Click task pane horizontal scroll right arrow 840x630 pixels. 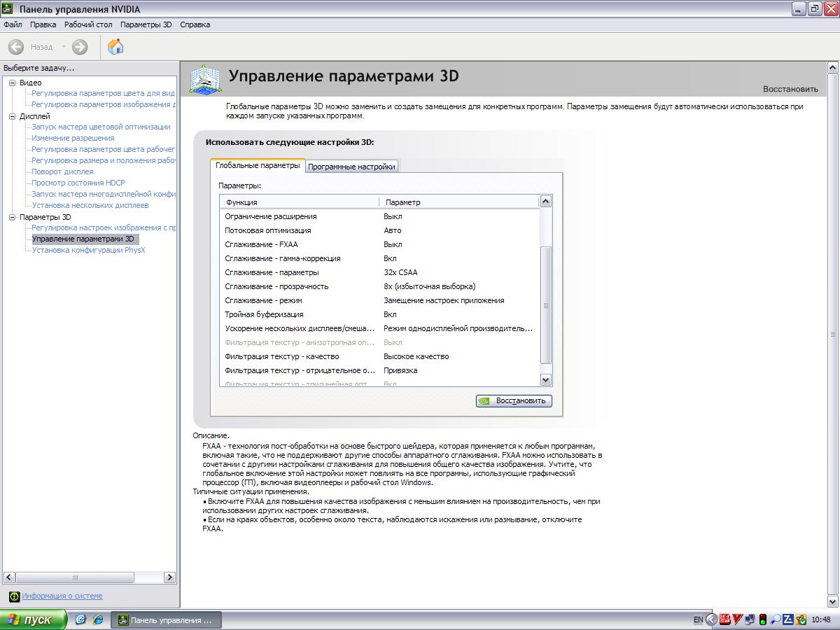[x=169, y=577]
